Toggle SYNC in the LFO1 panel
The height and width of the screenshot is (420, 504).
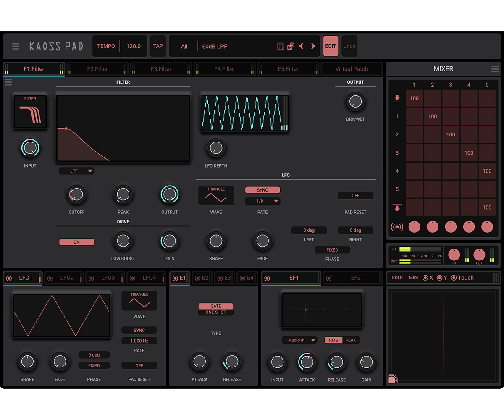[139, 331]
